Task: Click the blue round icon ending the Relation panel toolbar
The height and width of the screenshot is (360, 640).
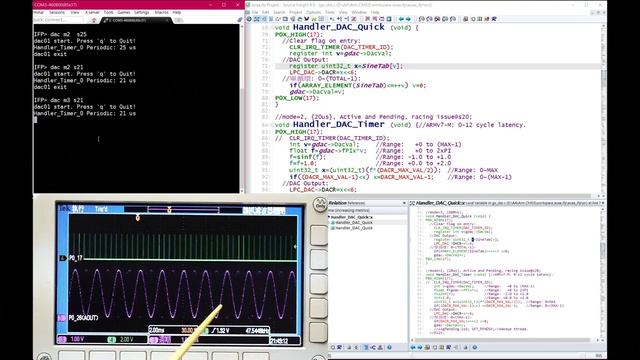Action: click(389, 347)
